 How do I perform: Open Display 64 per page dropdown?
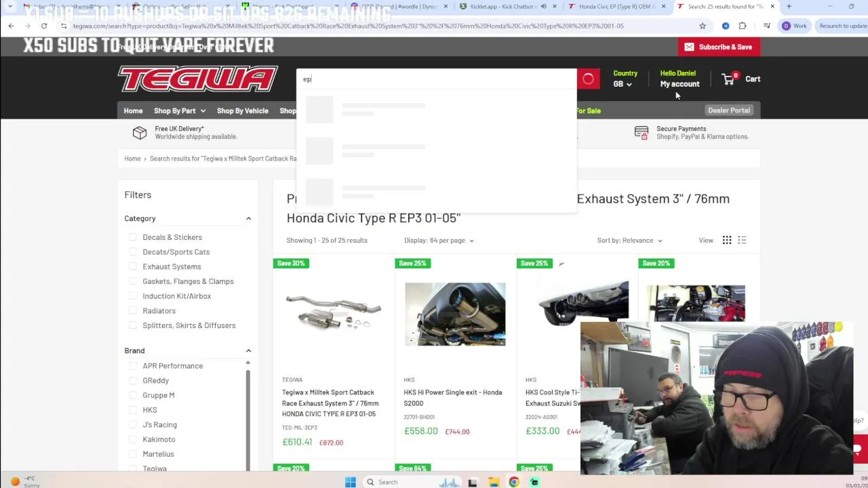pyautogui.click(x=439, y=240)
